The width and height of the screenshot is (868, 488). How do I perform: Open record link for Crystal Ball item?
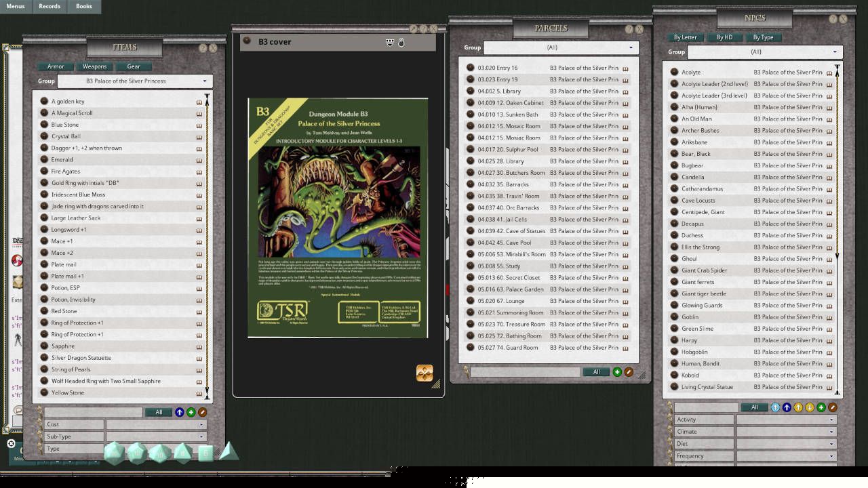[44, 136]
